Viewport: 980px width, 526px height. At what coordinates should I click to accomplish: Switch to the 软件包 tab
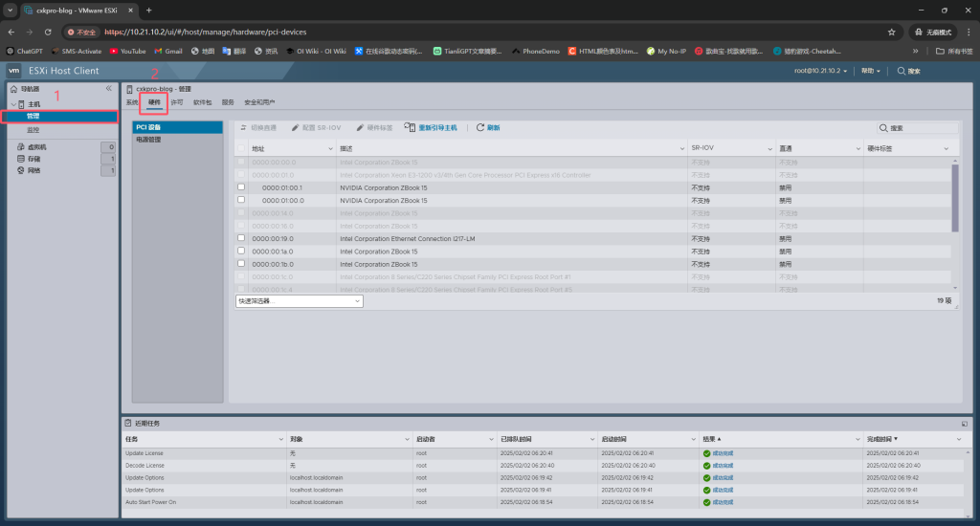pos(203,102)
